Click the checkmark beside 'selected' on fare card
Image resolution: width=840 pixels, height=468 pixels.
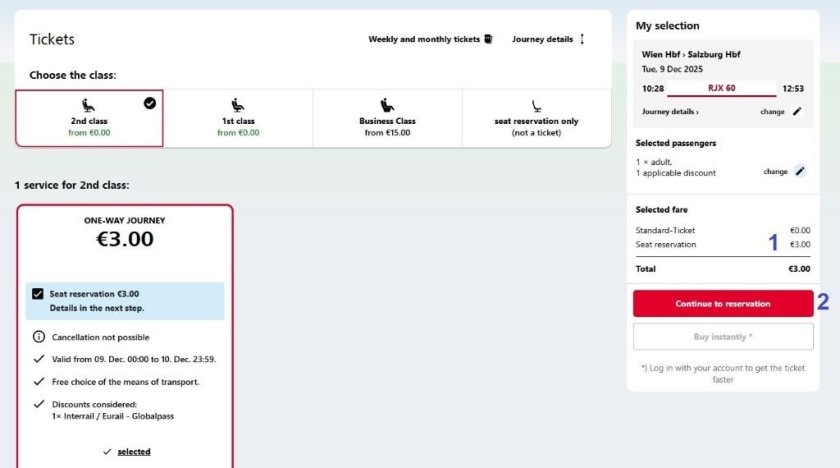pyautogui.click(x=107, y=452)
